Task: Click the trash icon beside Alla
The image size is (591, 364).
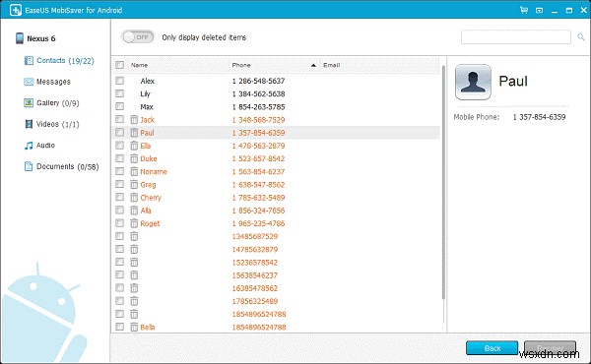Action: tap(134, 211)
